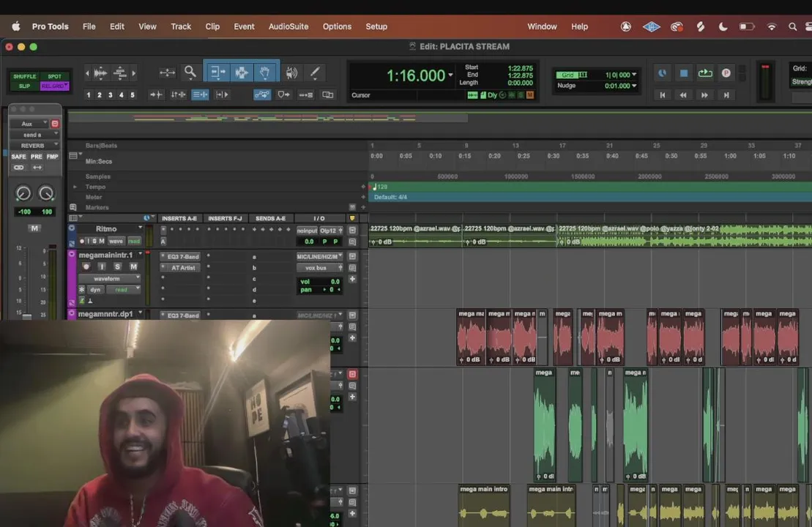Toggle Tab to Transients icon
Screen dimensions: 812x527
click(156, 94)
